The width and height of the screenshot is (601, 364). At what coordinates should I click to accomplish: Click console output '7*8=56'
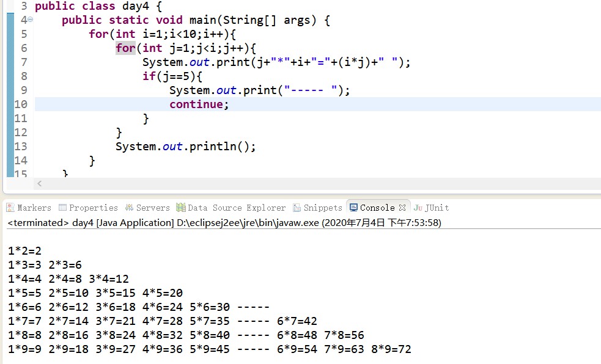coord(344,335)
